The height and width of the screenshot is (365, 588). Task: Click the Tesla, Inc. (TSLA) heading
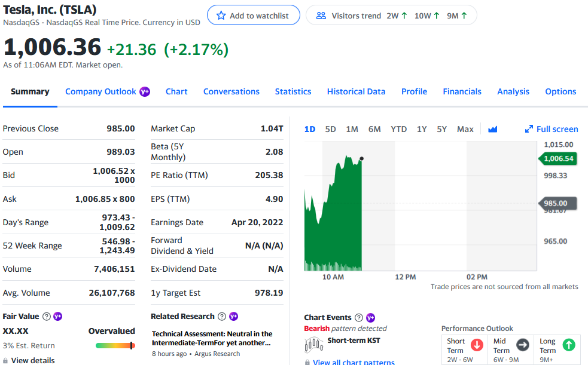pos(50,10)
